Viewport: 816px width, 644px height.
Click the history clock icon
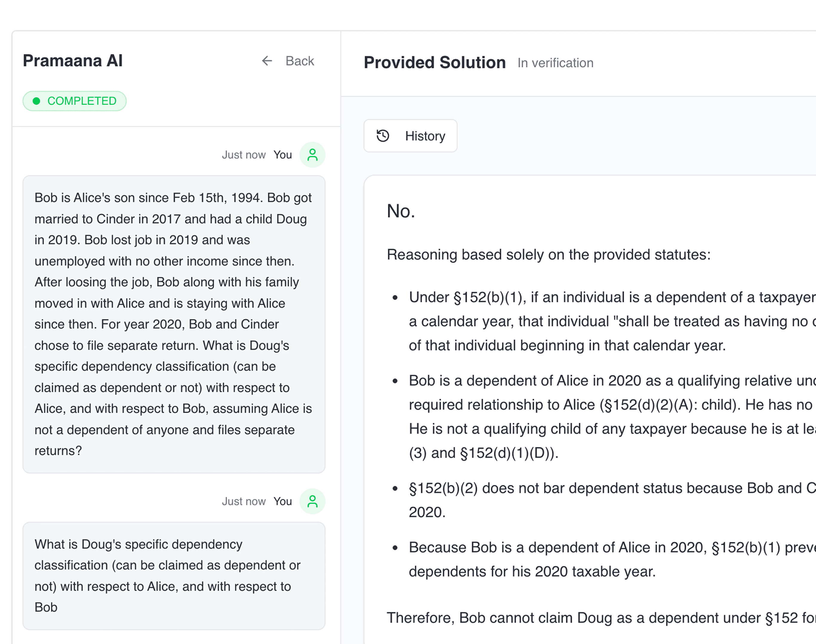[x=383, y=136]
